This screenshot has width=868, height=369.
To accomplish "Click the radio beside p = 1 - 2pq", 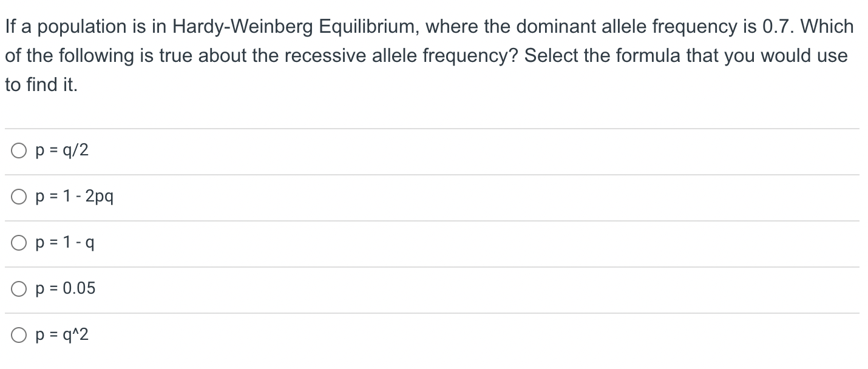I will (18, 196).
